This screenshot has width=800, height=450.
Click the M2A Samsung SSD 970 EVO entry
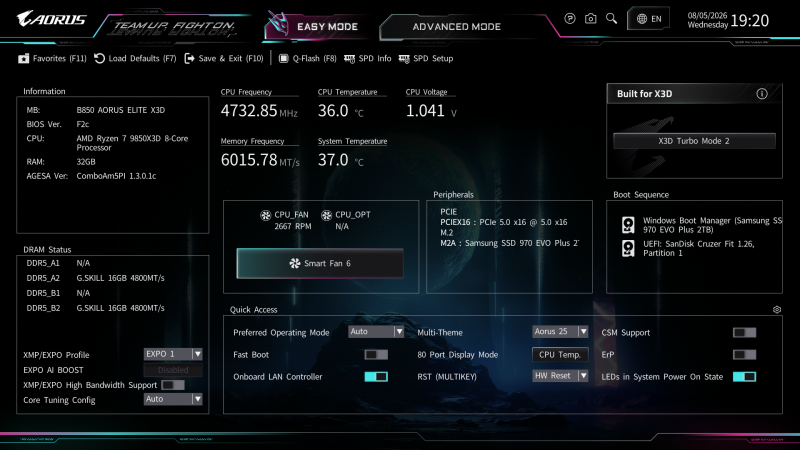coord(510,243)
